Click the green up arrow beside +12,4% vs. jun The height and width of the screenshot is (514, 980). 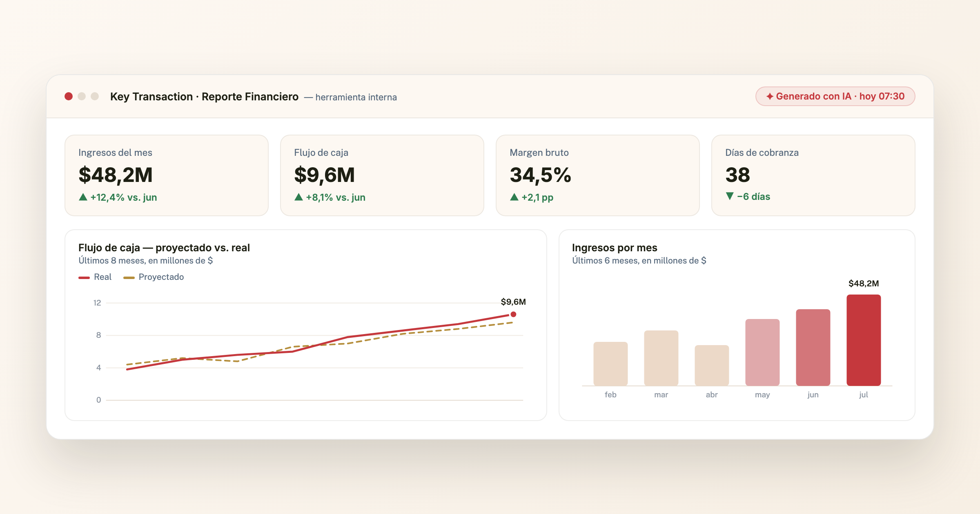click(83, 197)
